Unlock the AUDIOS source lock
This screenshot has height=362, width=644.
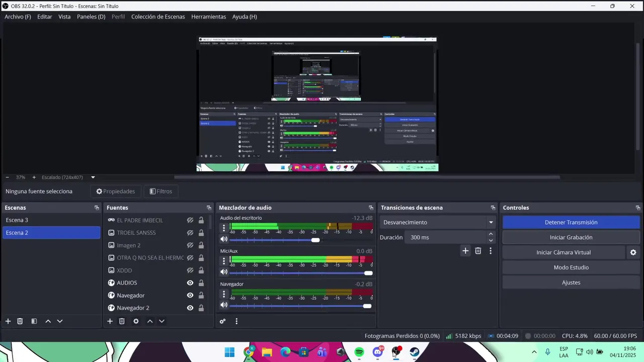(x=201, y=283)
